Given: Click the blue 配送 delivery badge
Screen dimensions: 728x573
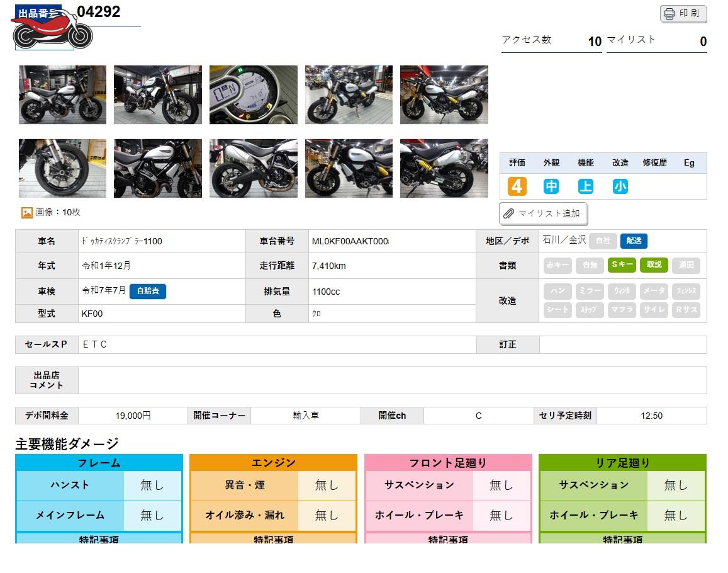Looking at the screenshot, I should click(x=634, y=241).
